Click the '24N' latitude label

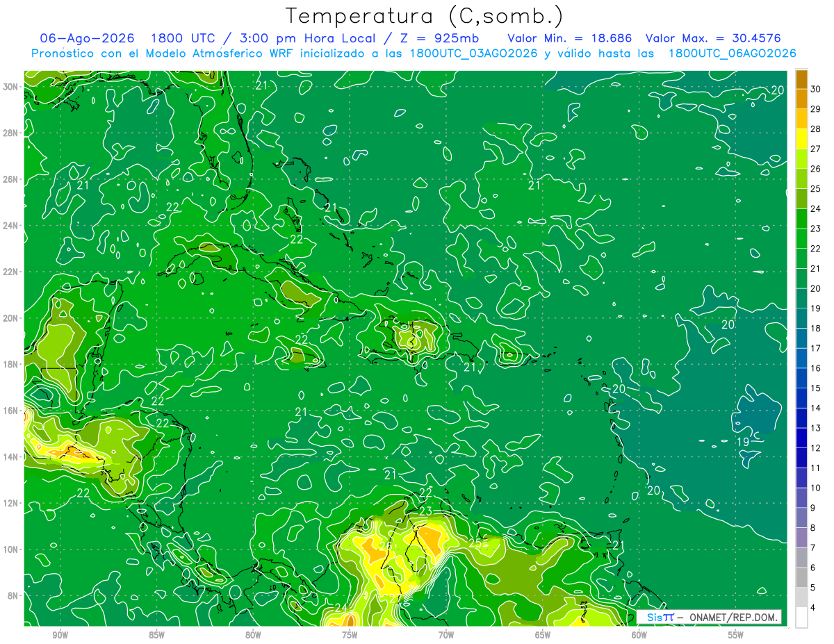[10, 226]
